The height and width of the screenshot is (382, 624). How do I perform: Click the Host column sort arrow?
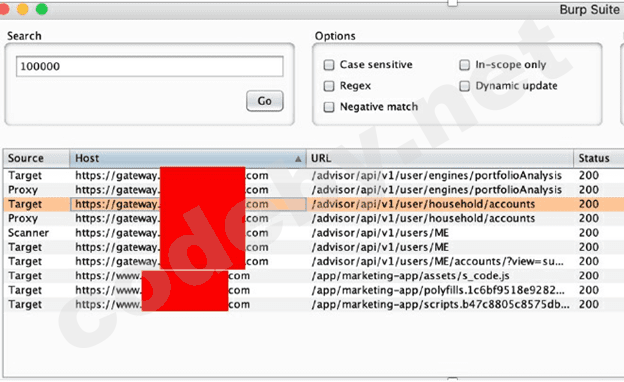[x=298, y=159]
